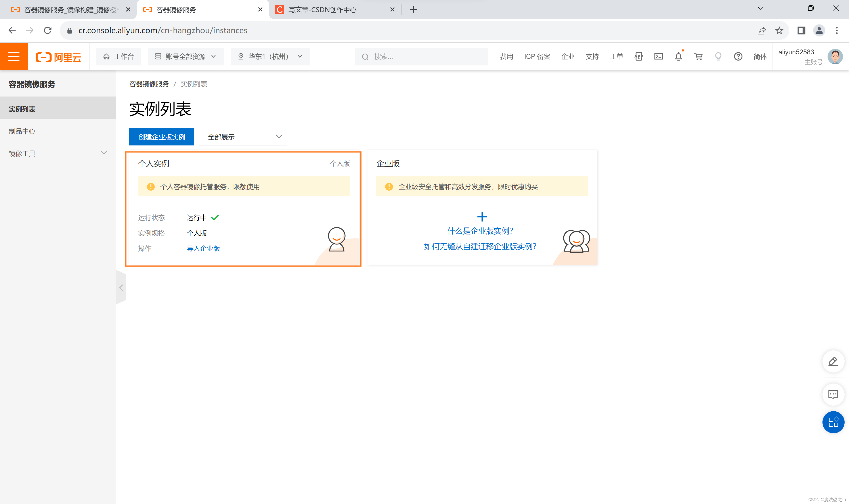Collapse the left sidebar panel handle
This screenshot has height=504, width=849.
(x=121, y=288)
